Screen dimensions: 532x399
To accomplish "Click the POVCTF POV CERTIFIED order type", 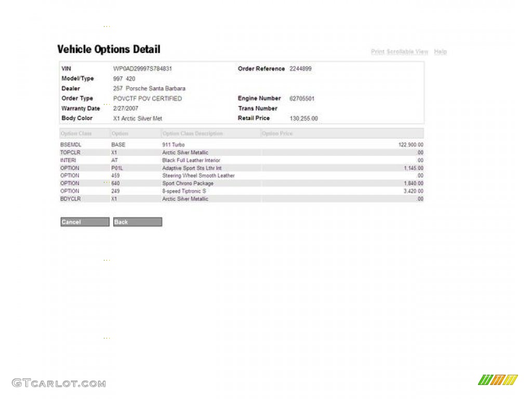I will coord(148,98).
